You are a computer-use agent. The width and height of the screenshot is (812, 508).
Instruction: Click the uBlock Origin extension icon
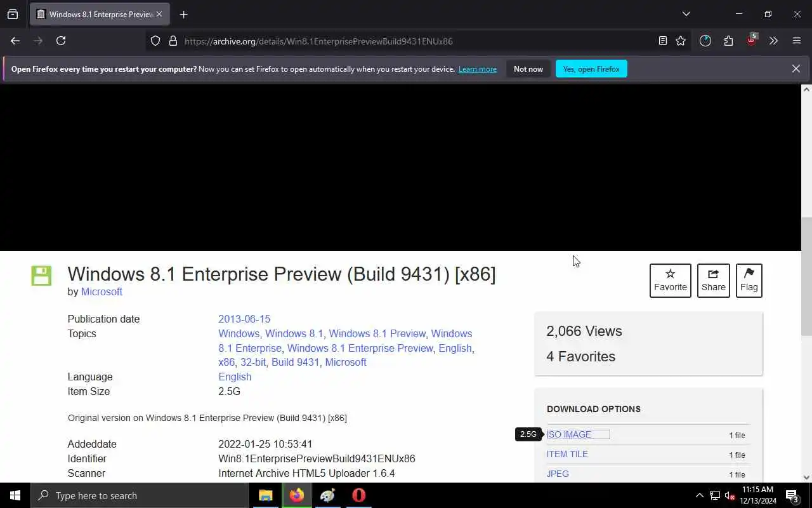pyautogui.click(x=752, y=40)
